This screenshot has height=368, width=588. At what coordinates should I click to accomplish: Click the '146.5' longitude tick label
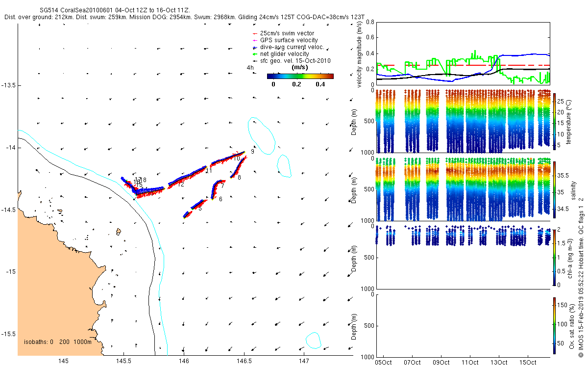(x=244, y=361)
